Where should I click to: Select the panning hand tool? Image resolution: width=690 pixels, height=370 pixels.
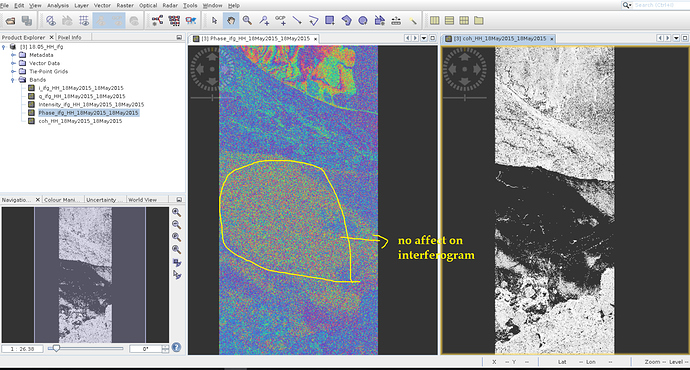(231, 21)
